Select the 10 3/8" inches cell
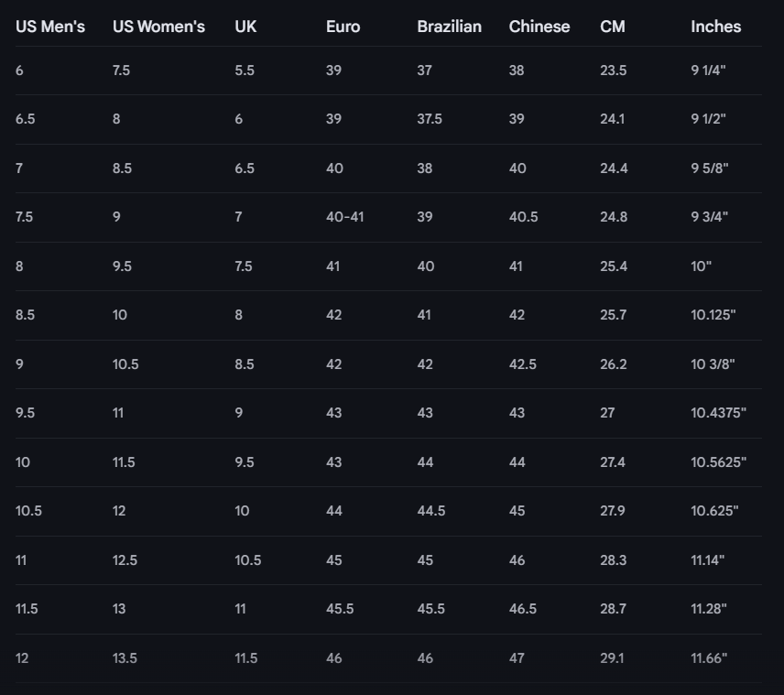784x695 pixels. point(713,364)
